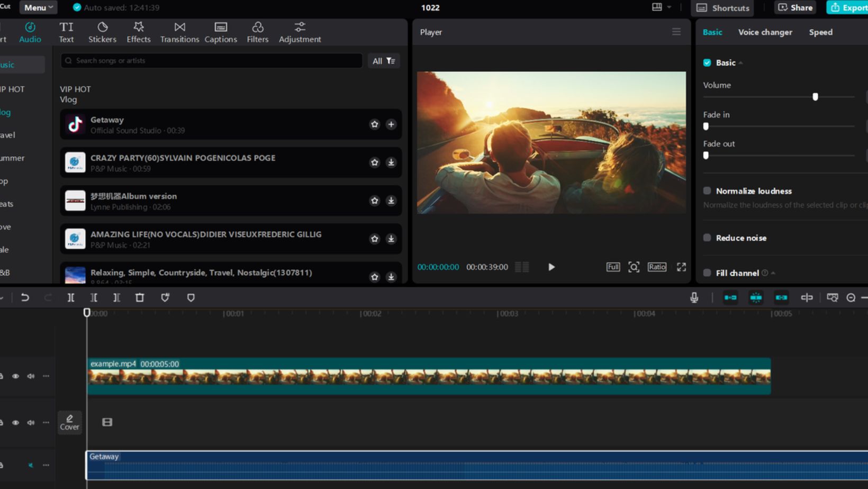Open more options for Getaway audio track
The height and width of the screenshot is (489, 868).
point(46,465)
